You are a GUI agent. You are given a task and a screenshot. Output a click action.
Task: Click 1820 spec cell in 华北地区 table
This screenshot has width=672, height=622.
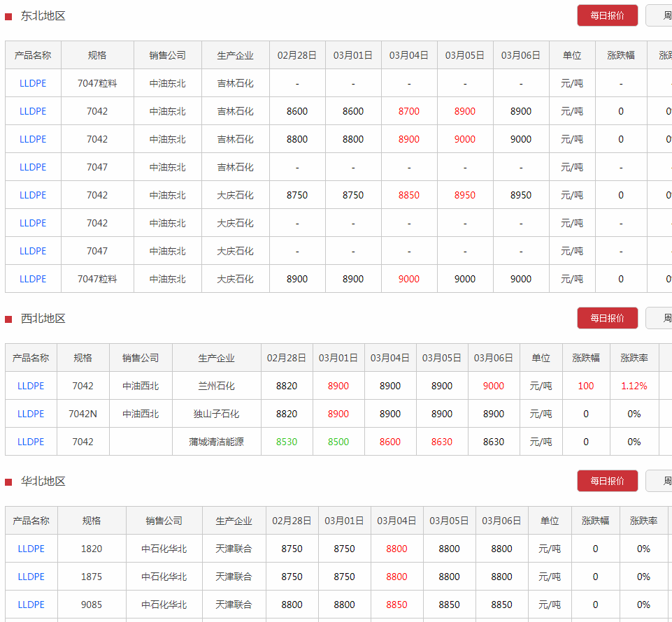(x=92, y=549)
